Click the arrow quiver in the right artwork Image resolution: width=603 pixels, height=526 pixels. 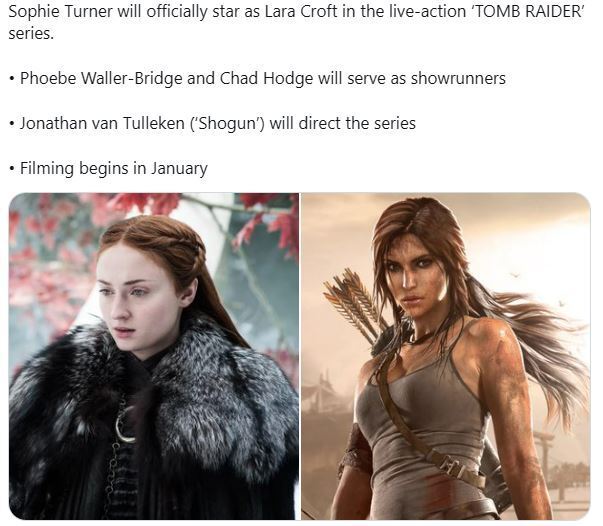[x=352, y=302]
